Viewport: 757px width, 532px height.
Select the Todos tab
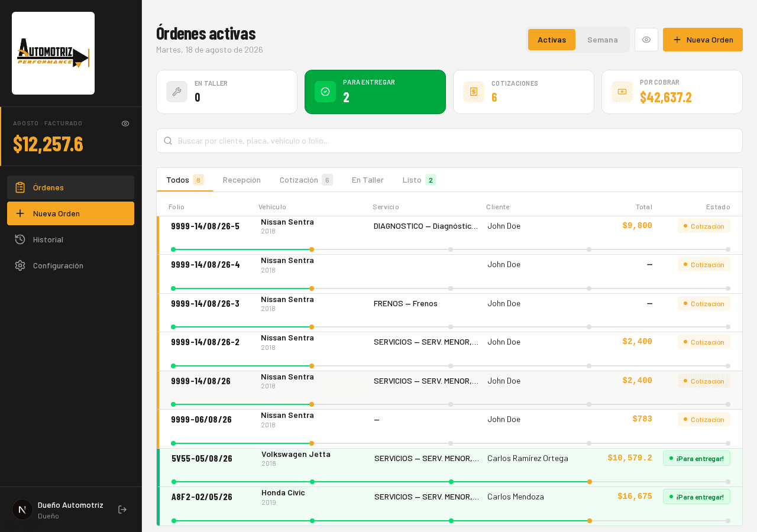[185, 180]
